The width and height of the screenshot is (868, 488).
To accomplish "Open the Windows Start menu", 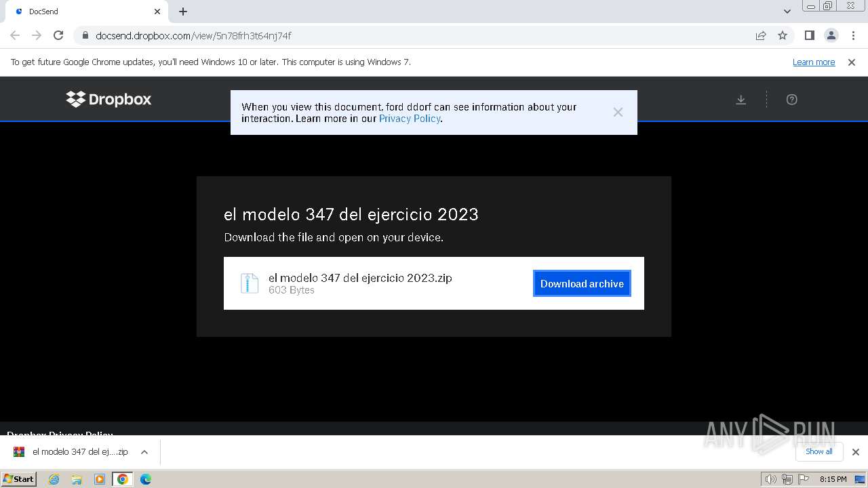I will tap(19, 479).
